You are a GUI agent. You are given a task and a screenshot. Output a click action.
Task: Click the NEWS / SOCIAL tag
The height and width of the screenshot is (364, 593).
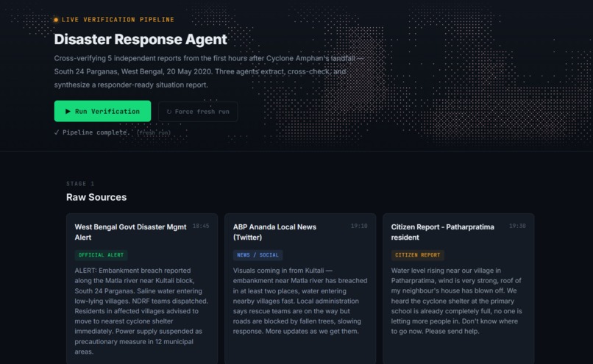[258, 255]
